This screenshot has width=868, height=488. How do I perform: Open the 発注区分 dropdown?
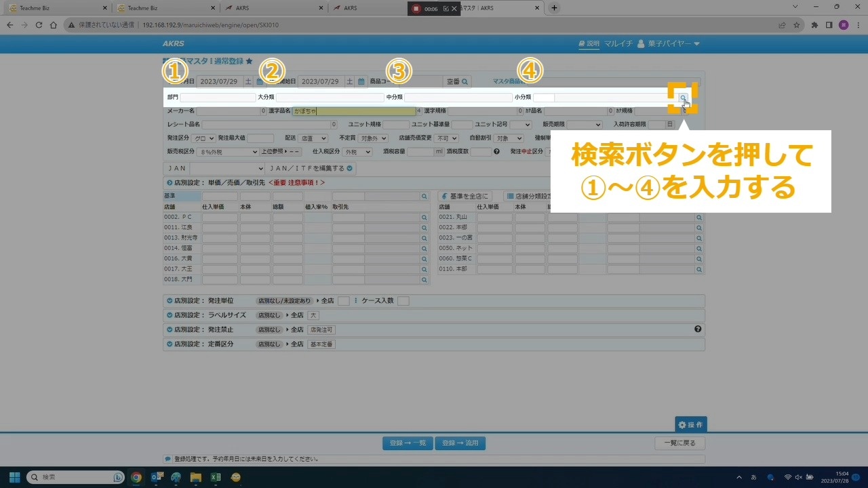[203, 138]
